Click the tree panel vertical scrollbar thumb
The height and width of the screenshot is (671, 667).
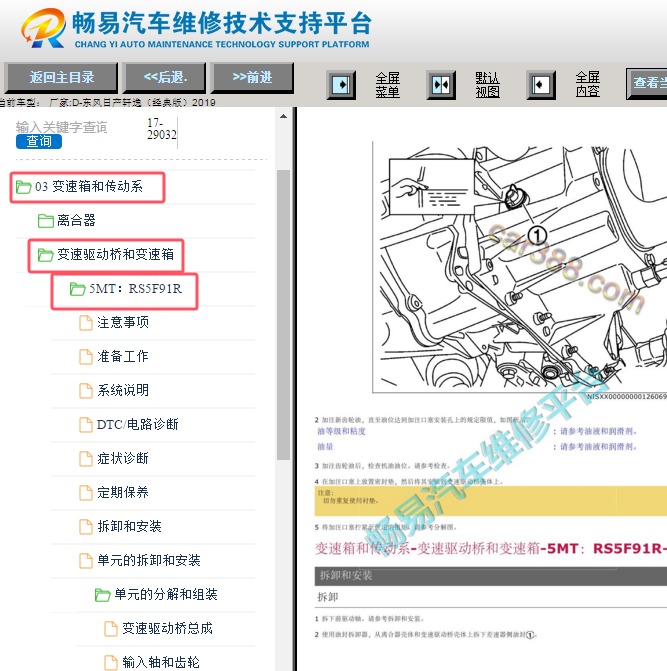point(283,315)
